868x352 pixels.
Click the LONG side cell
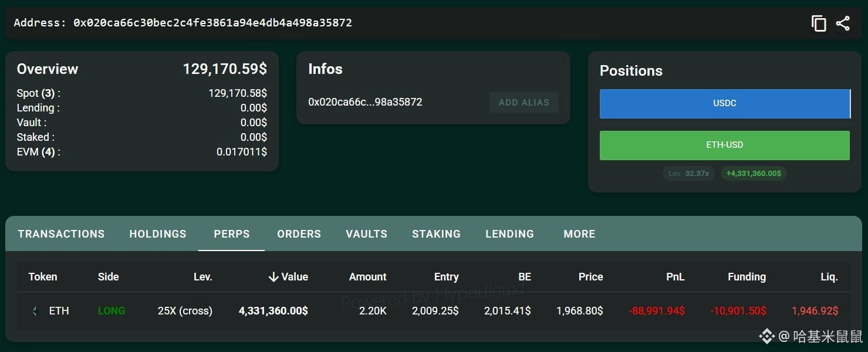112,311
